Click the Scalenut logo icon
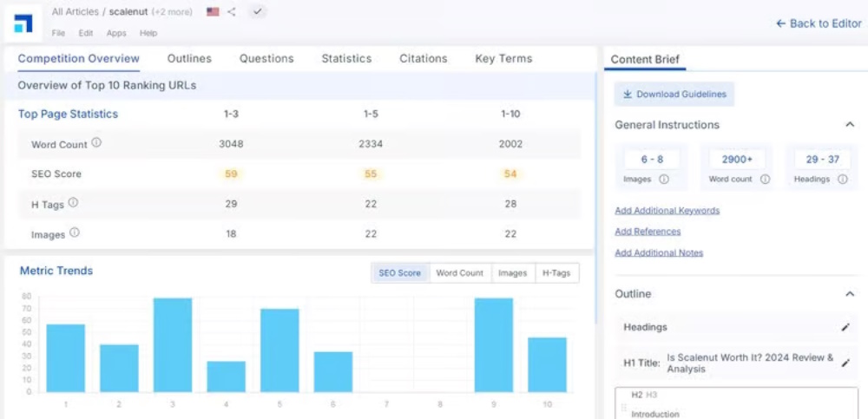 coord(23,23)
